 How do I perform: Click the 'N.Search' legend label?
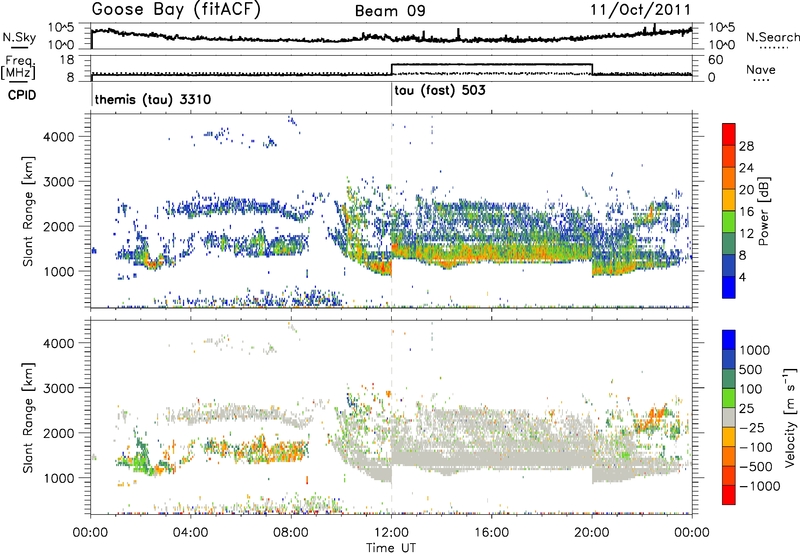pos(772,37)
